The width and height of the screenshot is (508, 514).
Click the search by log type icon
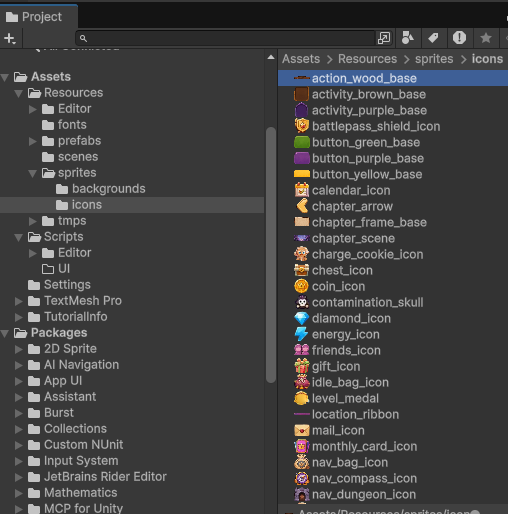[459, 38]
